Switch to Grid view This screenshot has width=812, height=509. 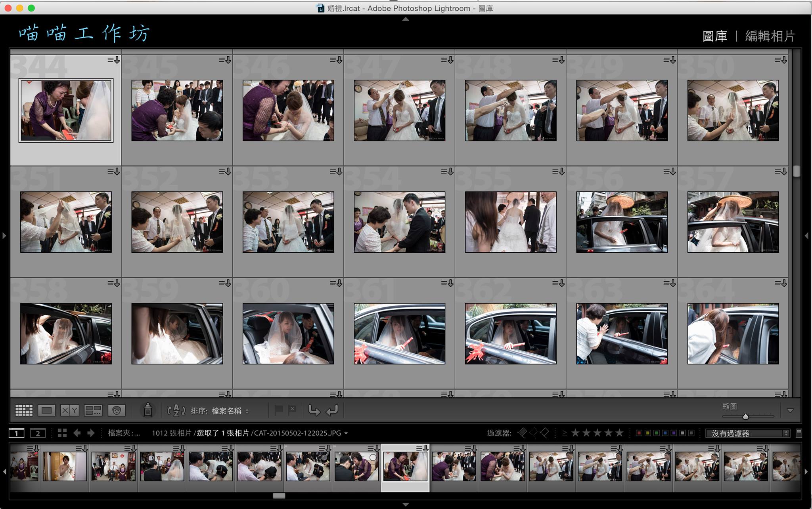click(x=24, y=410)
